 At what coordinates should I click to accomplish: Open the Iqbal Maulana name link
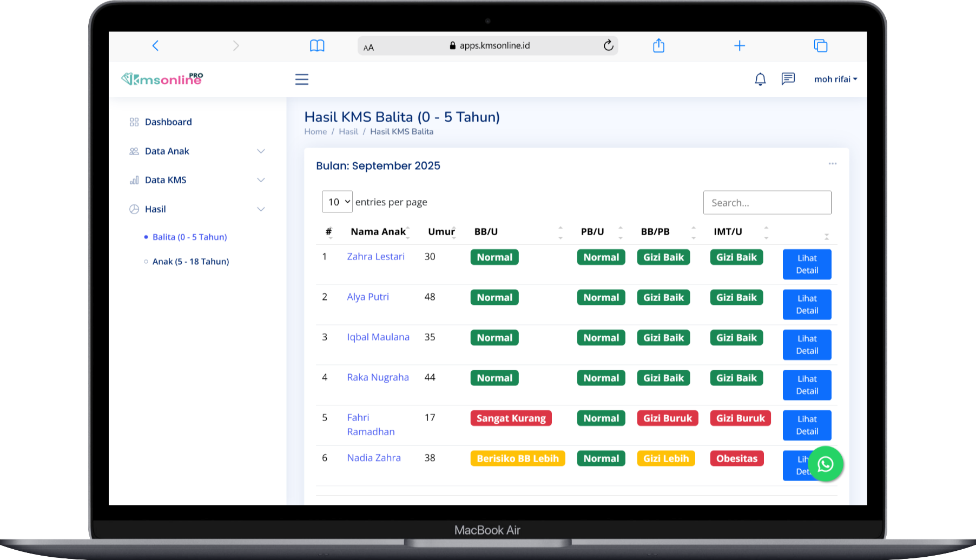(x=378, y=337)
